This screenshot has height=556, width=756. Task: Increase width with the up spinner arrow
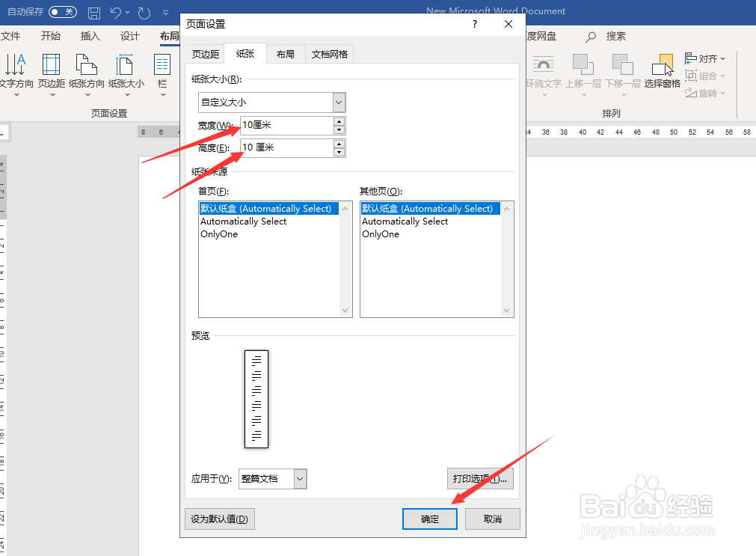(339, 121)
